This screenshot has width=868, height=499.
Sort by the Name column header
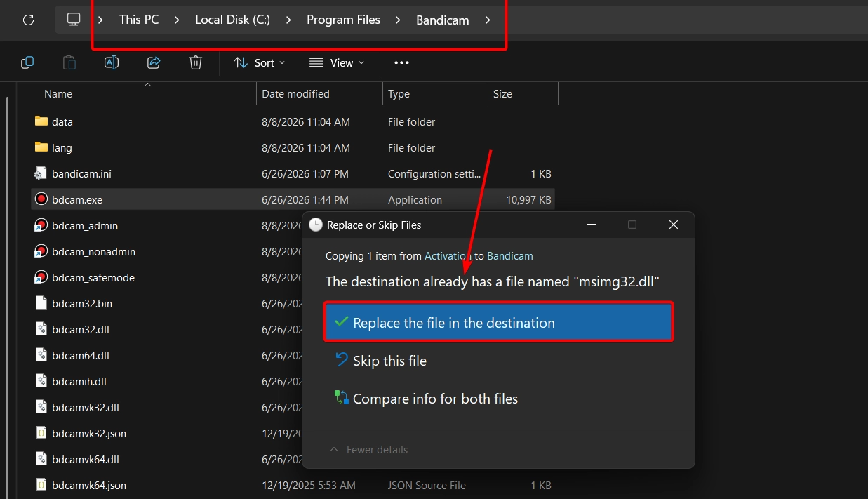coord(58,93)
